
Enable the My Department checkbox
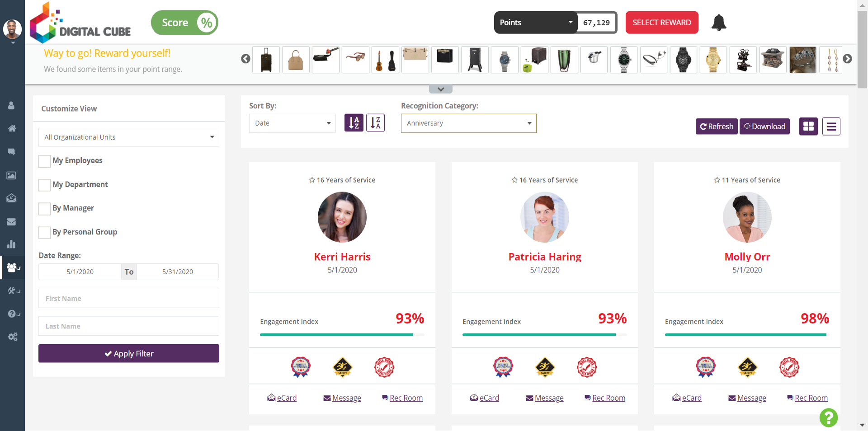44,185
